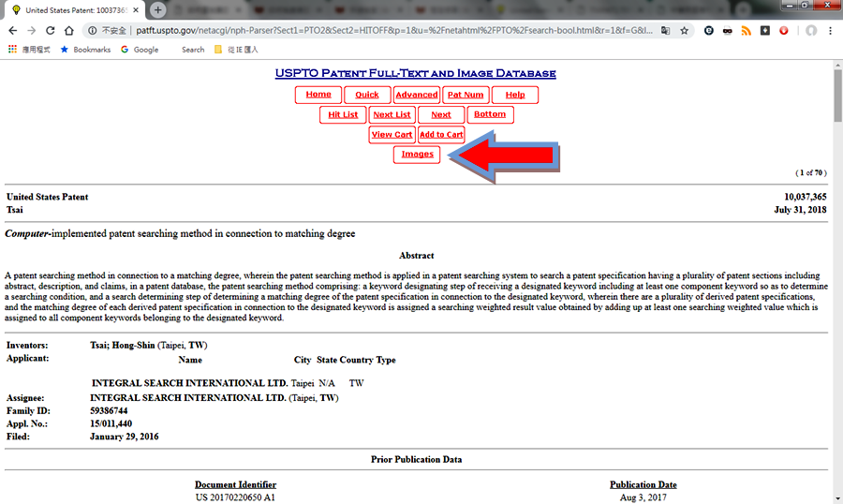Click the Publication Date column header
This screenshot has height=504, width=843.
[x=643, y=484]
